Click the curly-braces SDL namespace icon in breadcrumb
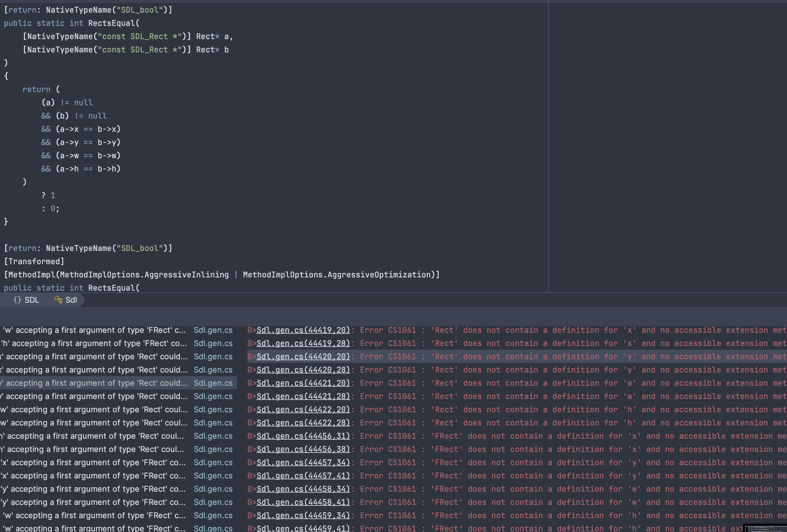 click(x=16, y=300)
